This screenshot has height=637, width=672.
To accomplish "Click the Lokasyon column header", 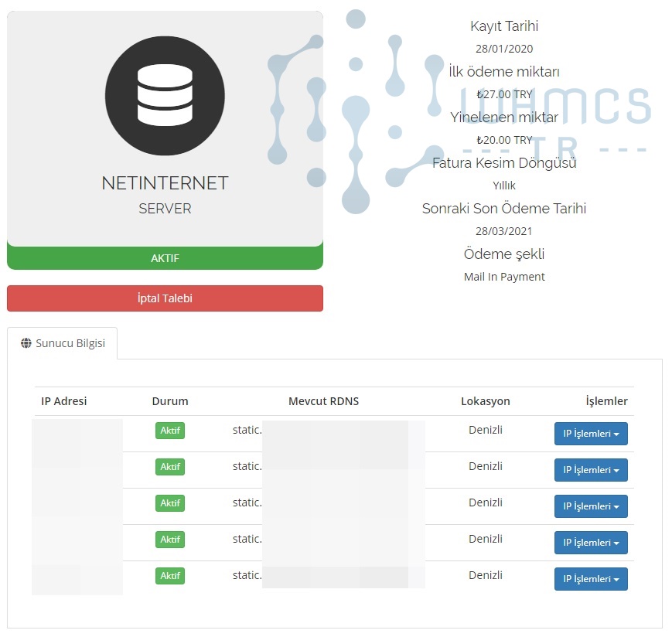I will coord(486,401).
